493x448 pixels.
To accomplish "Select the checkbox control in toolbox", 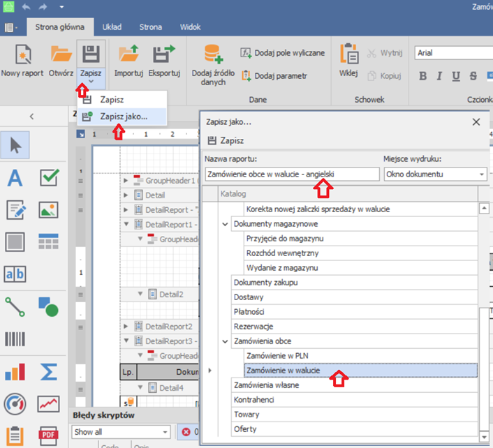I will [x=48, y=178].
